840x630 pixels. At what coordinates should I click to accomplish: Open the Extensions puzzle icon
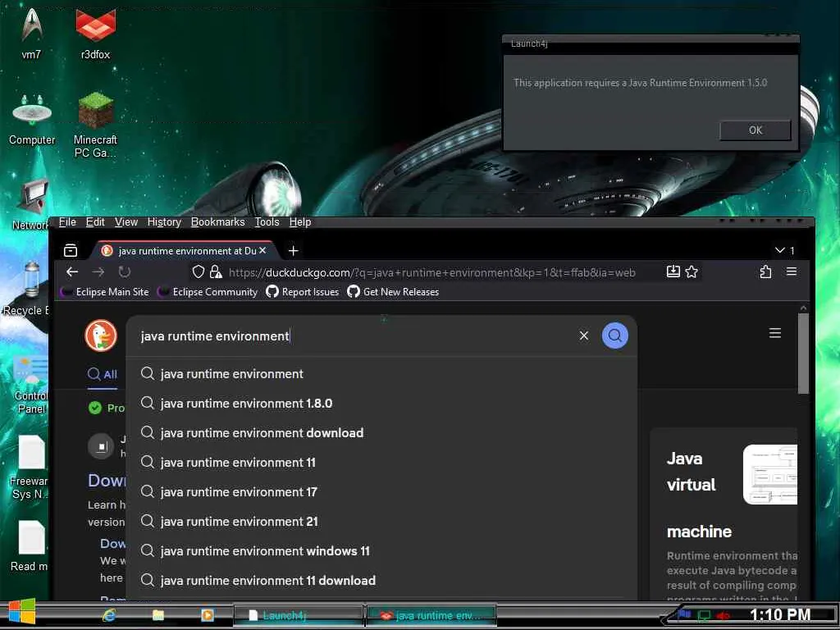pyautogui.click(x=765, y=272)
